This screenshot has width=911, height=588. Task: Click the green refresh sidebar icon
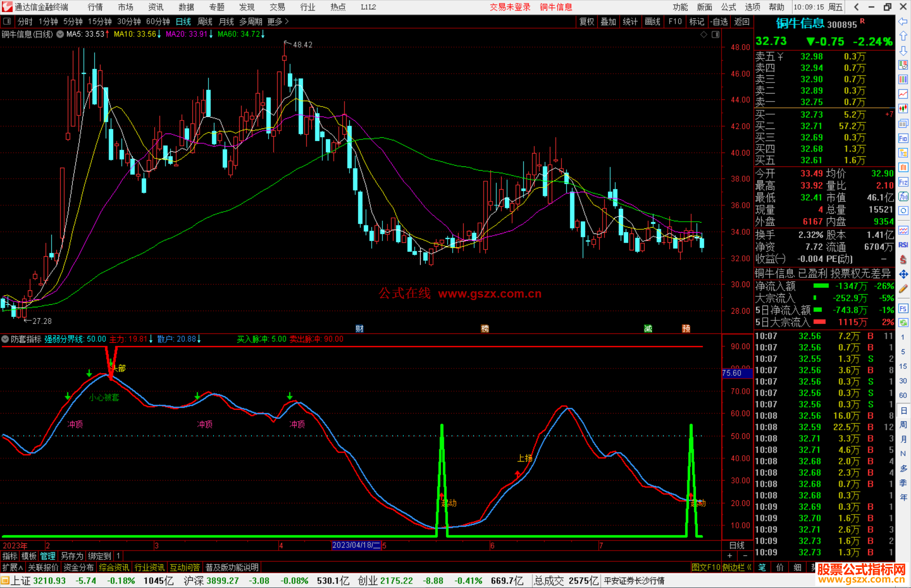[x=903, y=323]
